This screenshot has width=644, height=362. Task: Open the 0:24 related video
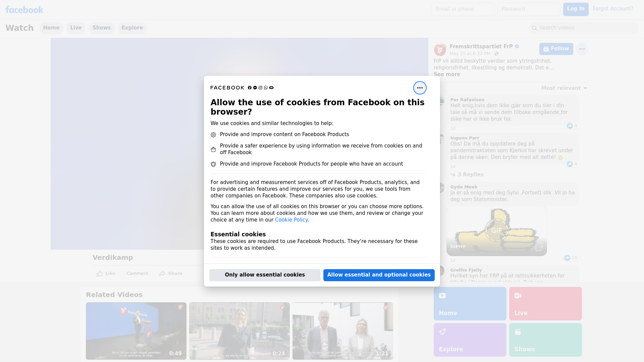(239, 331)
